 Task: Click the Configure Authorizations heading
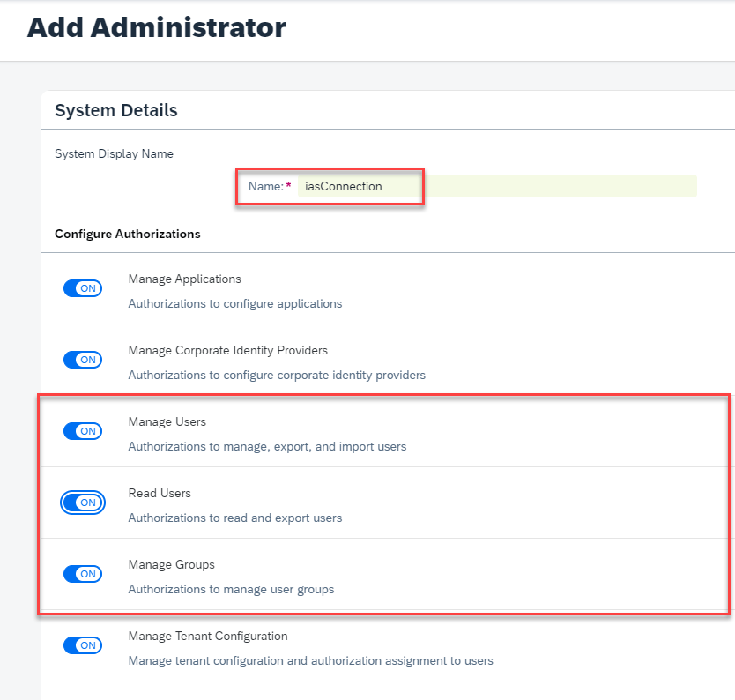click(x=127, y=235)
